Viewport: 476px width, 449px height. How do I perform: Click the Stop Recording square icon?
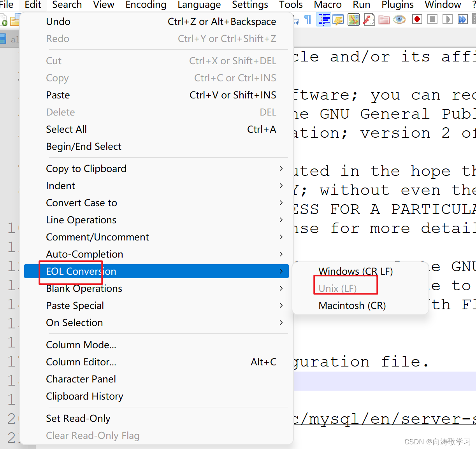click(432, 19)
